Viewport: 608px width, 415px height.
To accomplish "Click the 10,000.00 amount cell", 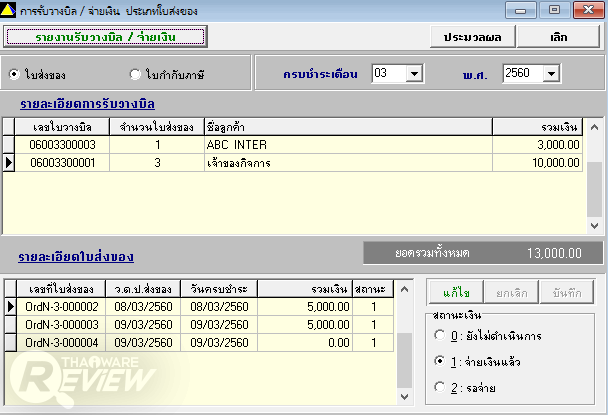I will (x=537, y=163).
